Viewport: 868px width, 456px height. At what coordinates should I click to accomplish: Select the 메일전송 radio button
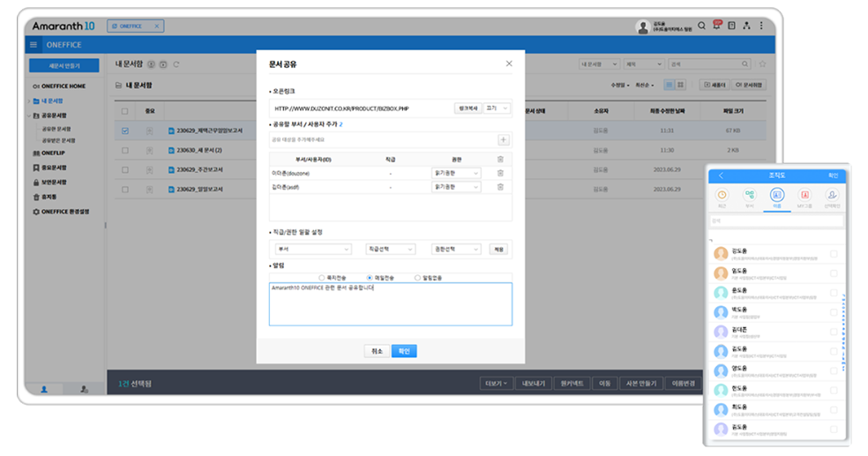tap(370, 278)
